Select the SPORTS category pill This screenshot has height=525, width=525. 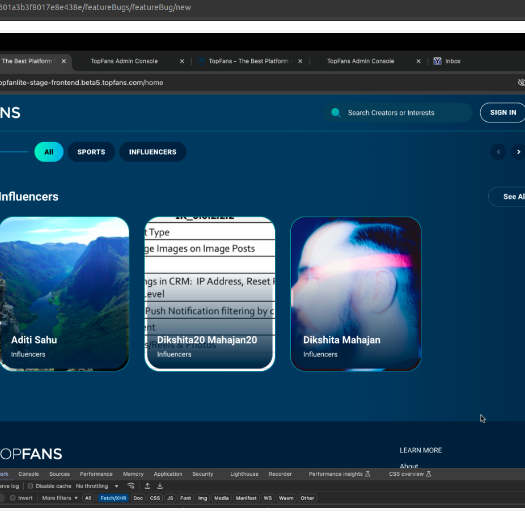(x=91, y=152)
